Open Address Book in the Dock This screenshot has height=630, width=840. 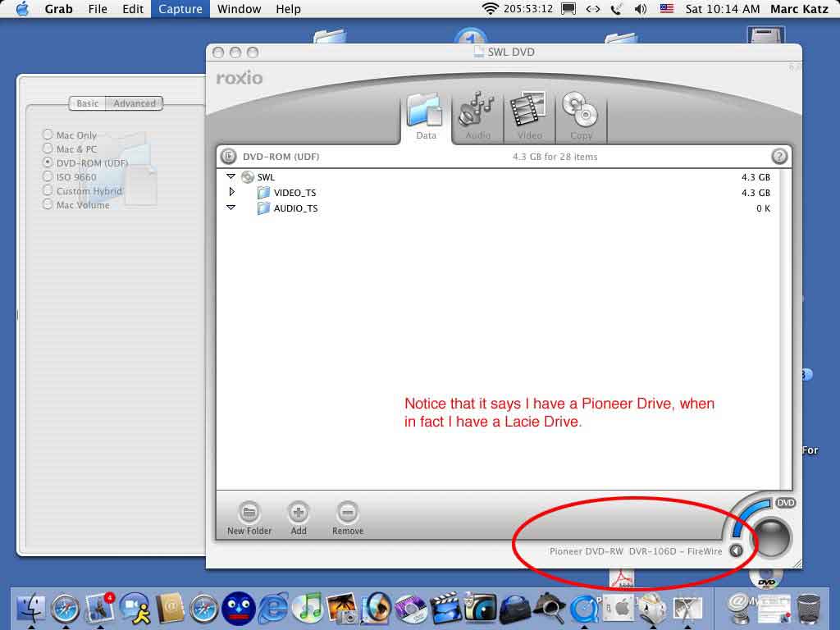pos(170,609)
